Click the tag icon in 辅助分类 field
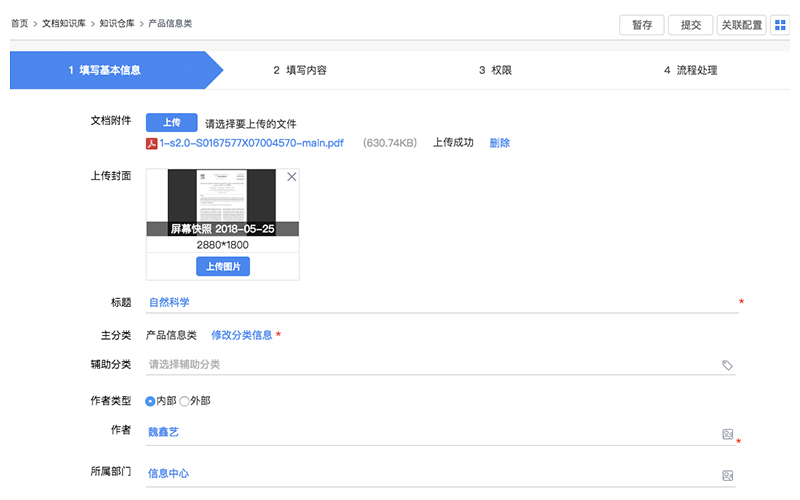The image size is (800, 500). point(727,365)
